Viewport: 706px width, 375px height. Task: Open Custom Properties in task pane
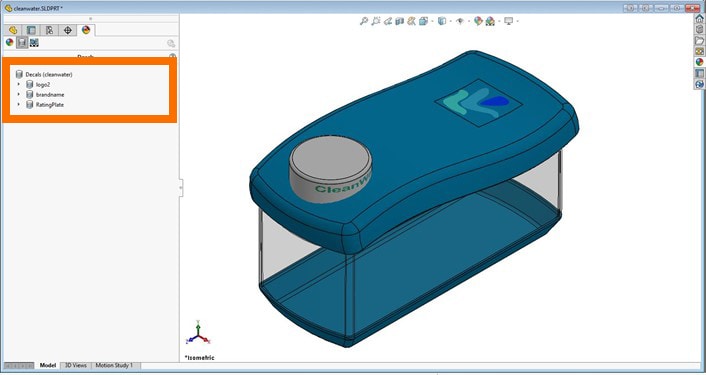699,73
